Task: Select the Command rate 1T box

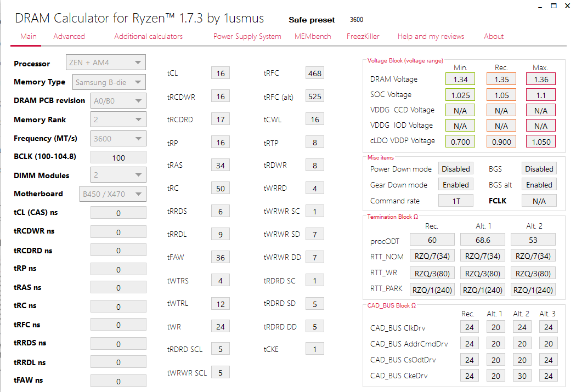Action: point(456,201)
